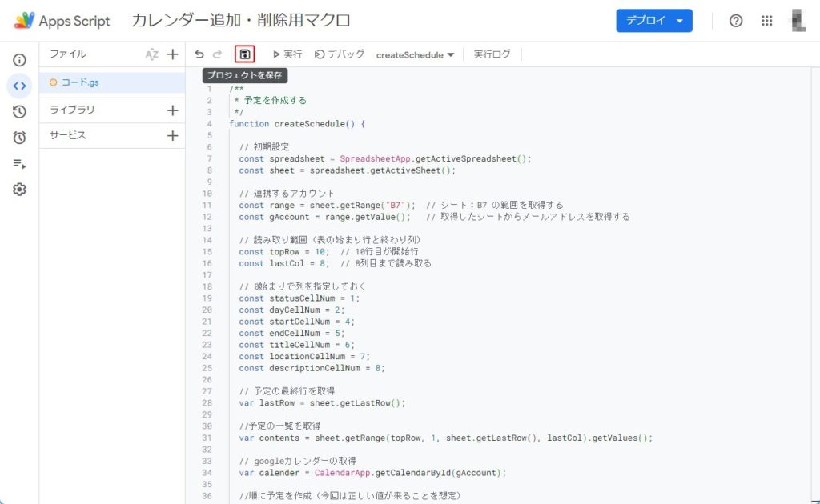Open the version history clock icon
Image resolution: width=820 pixels, height=504 pixels.
[x=19, y=112]
